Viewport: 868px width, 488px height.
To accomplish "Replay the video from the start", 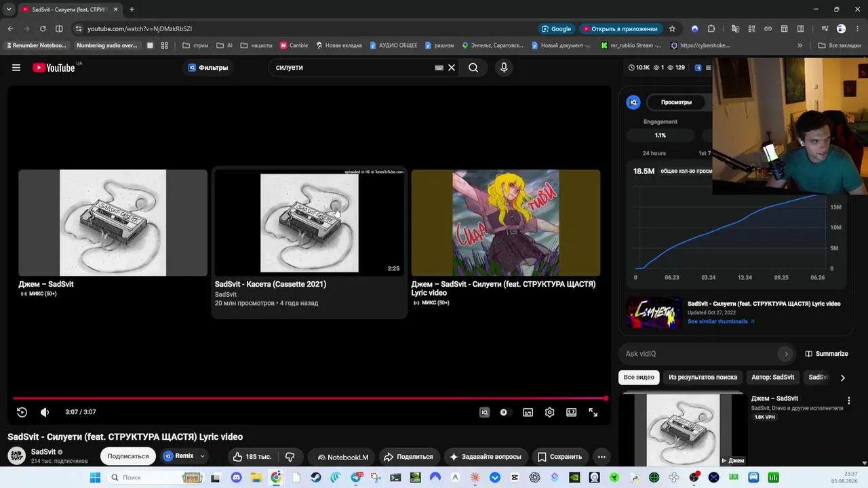I will 22,412.
